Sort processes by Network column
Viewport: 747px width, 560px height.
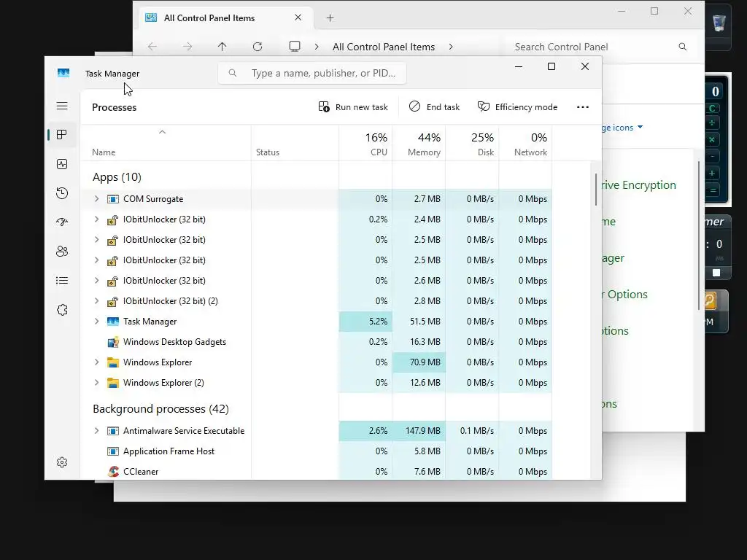(x=525, y=144)
